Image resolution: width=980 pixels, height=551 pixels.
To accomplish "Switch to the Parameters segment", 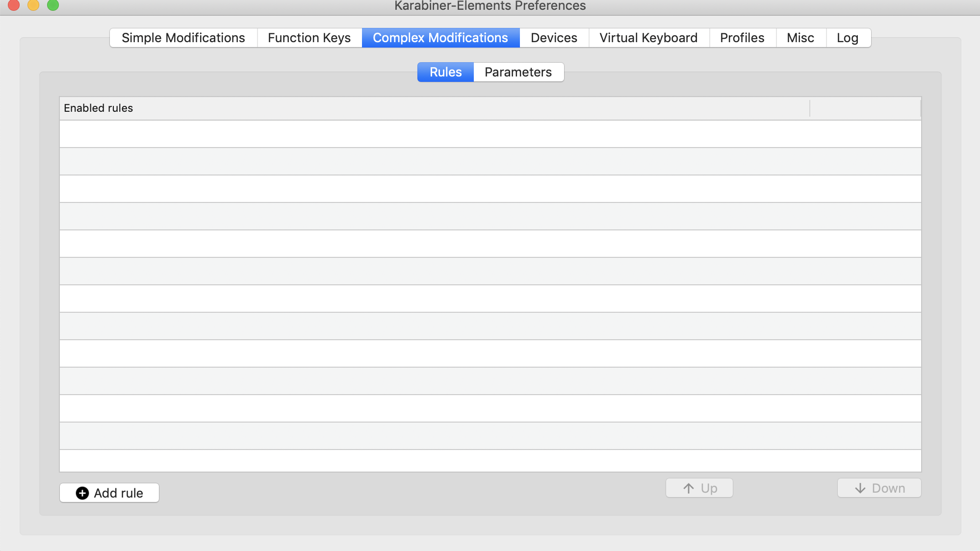I will point(518,72).
